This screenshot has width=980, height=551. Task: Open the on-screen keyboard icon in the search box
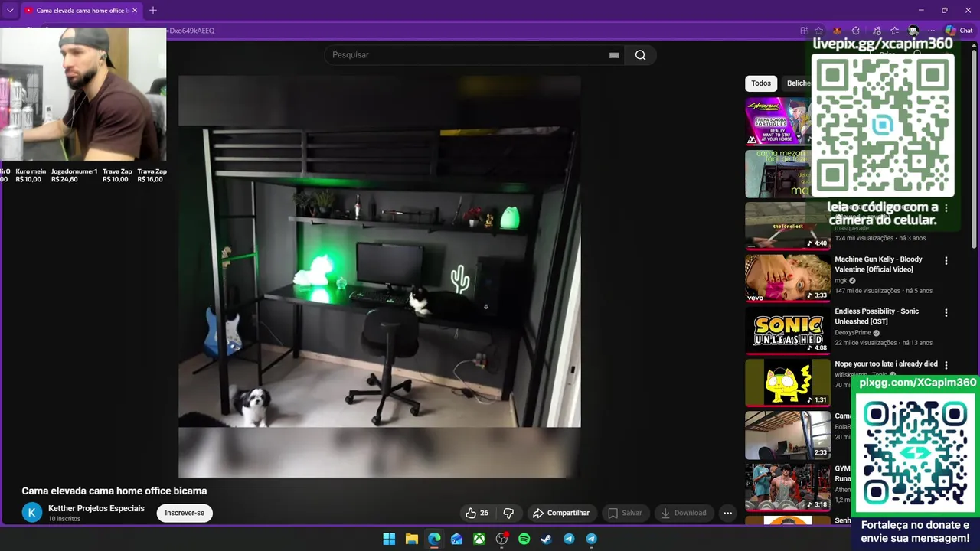[614, 55]
